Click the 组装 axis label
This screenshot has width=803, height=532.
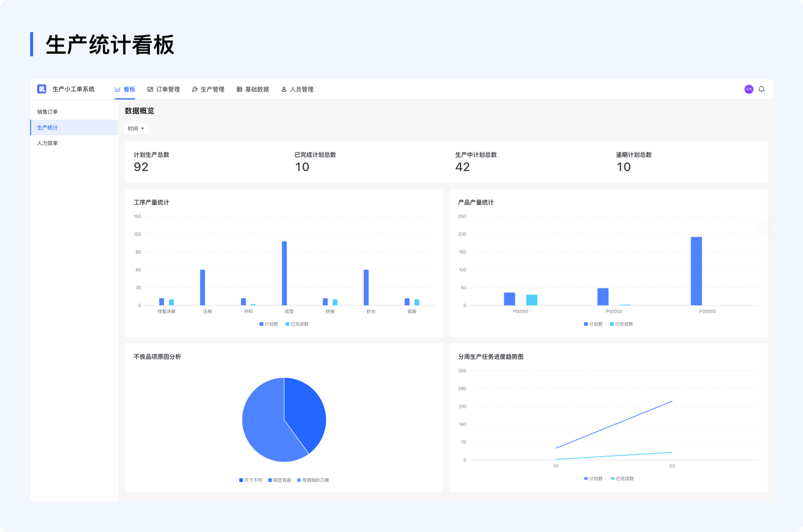coord(412,312)
